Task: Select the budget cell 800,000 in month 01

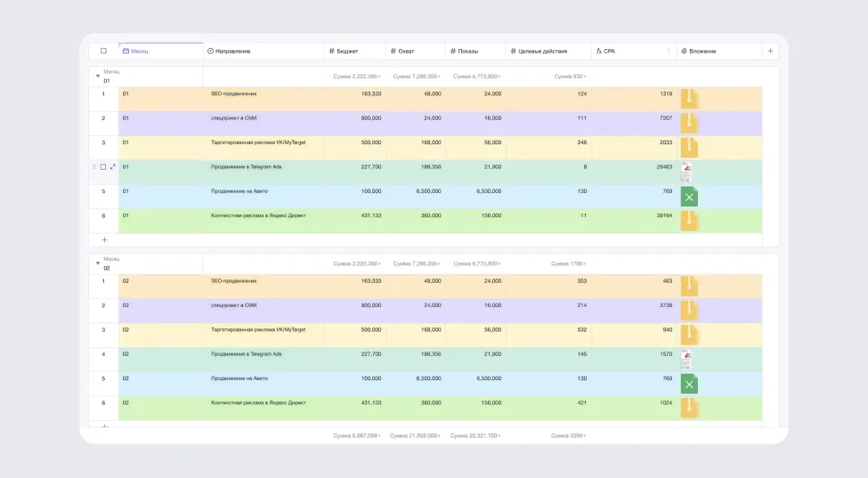Action: [355, 118]
